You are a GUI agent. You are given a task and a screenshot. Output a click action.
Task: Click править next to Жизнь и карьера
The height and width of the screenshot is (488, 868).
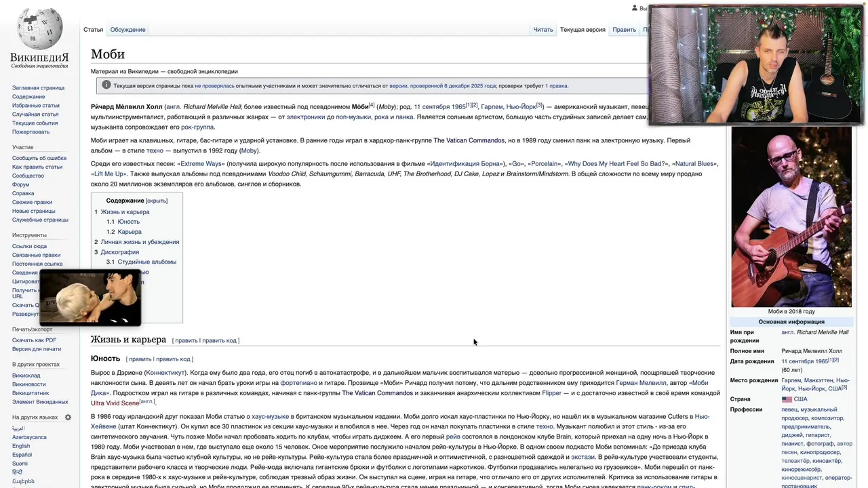(x=186, y=341)
